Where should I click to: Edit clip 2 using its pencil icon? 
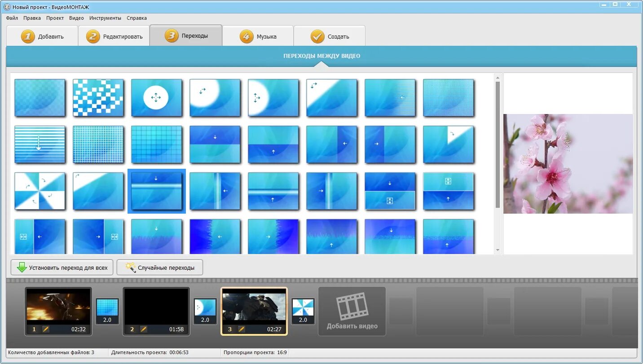(x=144, y=329)
